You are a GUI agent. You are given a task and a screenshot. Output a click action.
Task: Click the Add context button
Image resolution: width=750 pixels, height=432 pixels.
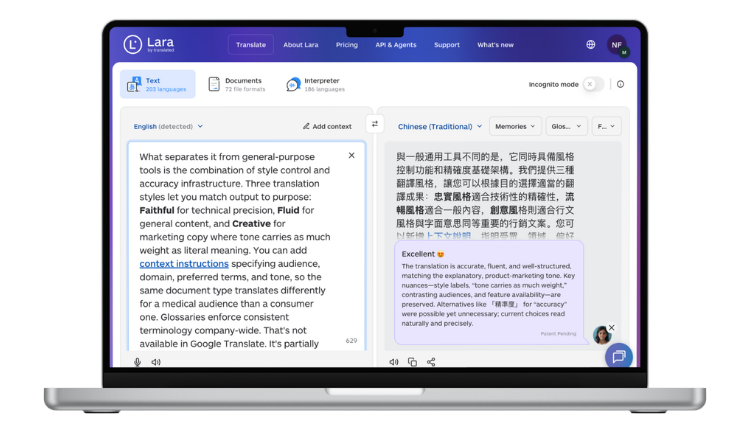click(327, 126)
